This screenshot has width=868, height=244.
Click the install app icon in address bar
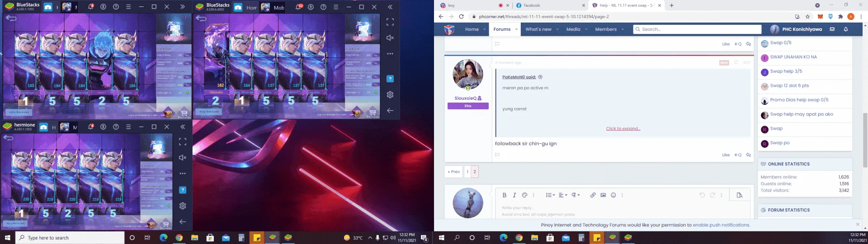pos(797,17)
